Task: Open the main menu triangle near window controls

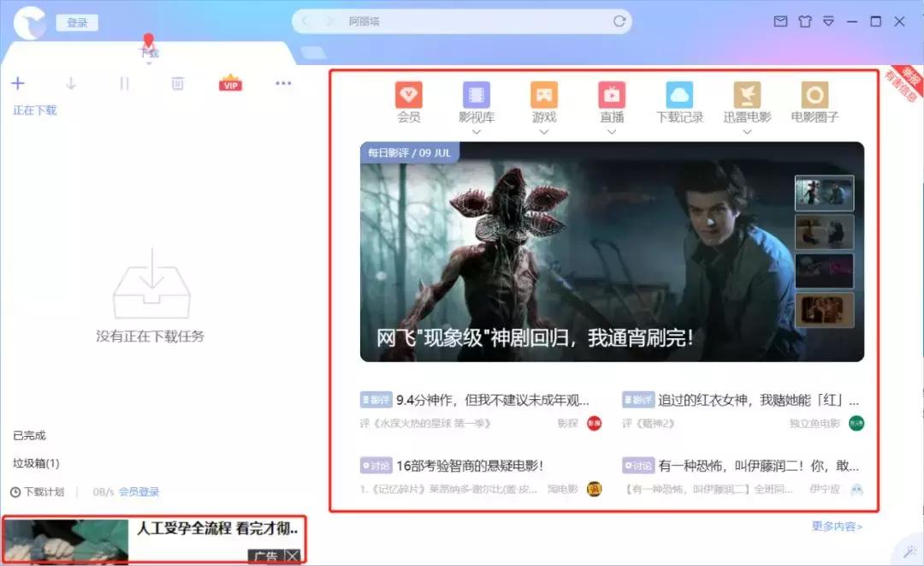Action: pyautogui.click(x=826, y=21)
